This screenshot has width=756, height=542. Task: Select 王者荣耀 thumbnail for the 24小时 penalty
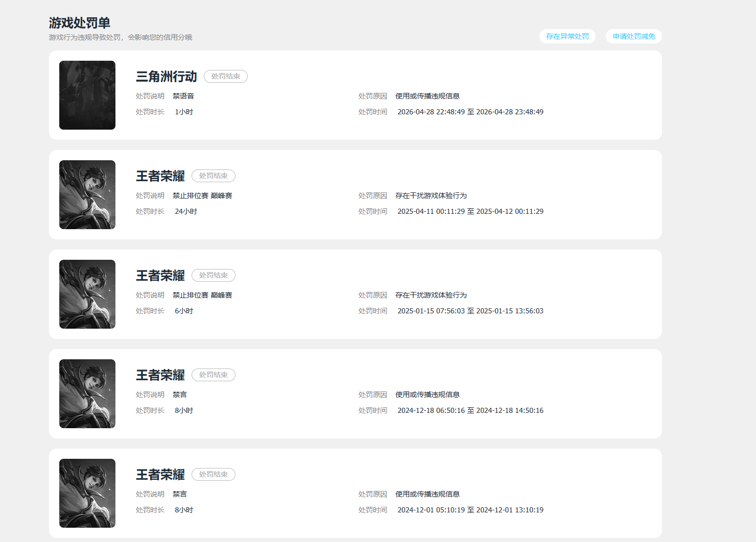click(87, 194)
